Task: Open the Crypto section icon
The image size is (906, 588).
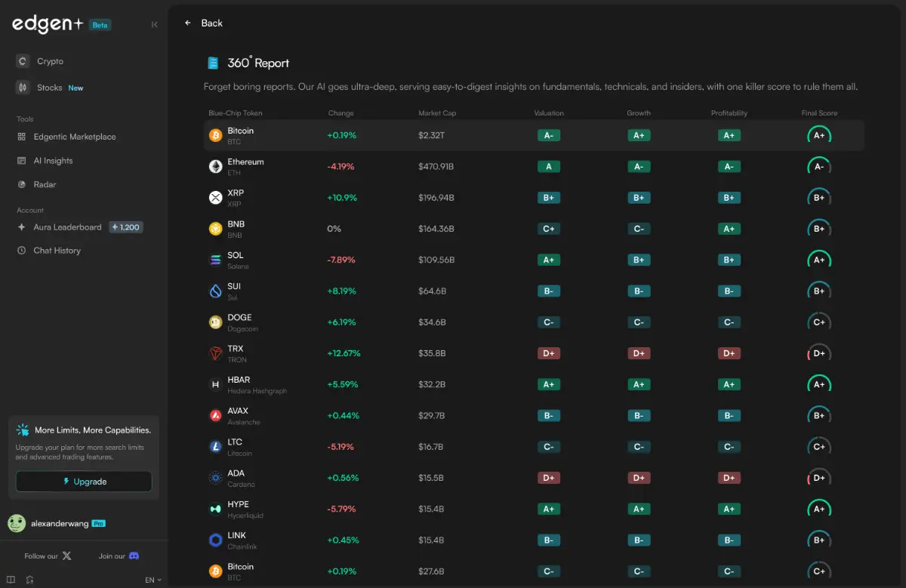Action: 23,61
